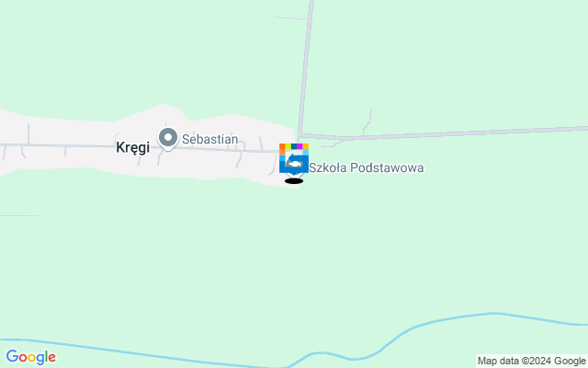Image resolution: width=588 pixels, height=368 pixels.
Task: Click the black oval shadow beneath the marker
Action: (x=294, y=181)
